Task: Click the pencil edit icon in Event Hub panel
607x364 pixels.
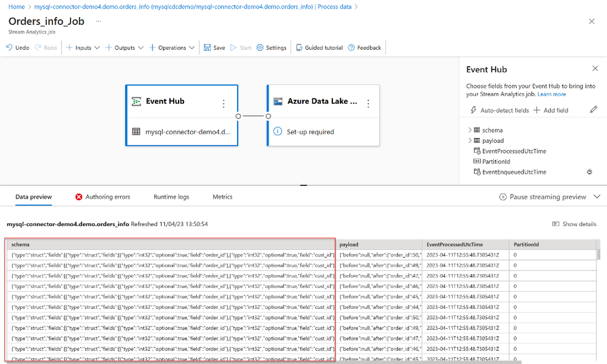Action: click(594, 109)
